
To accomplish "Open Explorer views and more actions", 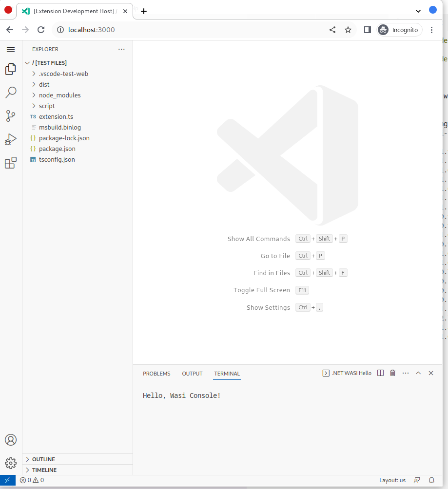I will pos(121,49).
